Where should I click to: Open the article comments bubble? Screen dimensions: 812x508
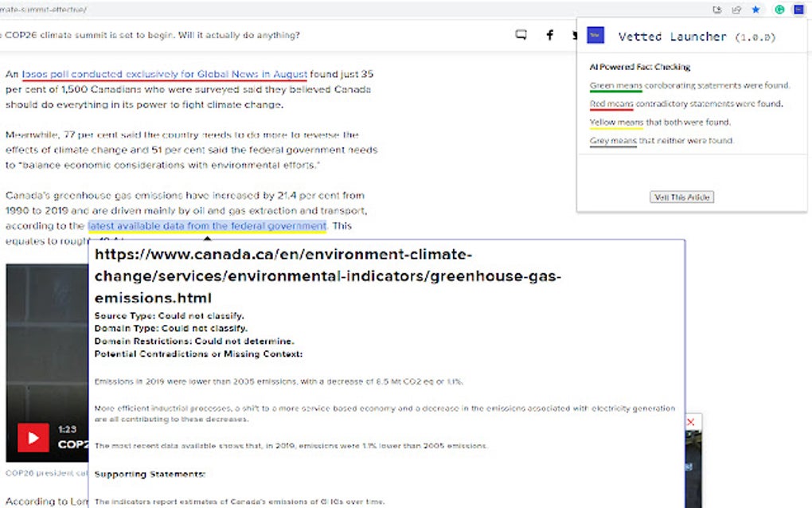521,35
